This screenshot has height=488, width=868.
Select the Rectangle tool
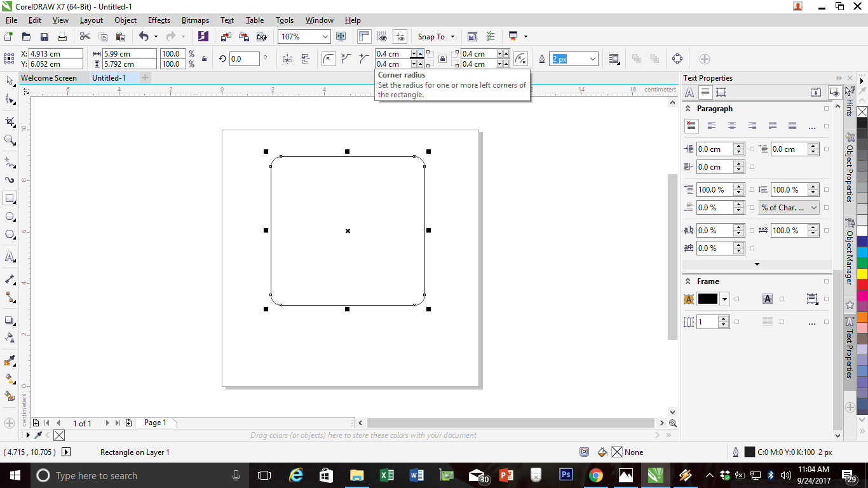tap(9, 198)
